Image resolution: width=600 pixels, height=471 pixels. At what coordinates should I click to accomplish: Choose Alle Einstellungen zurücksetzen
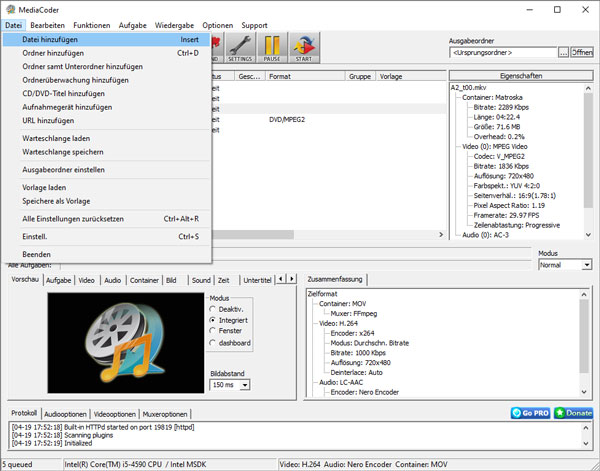click(106, 219)
